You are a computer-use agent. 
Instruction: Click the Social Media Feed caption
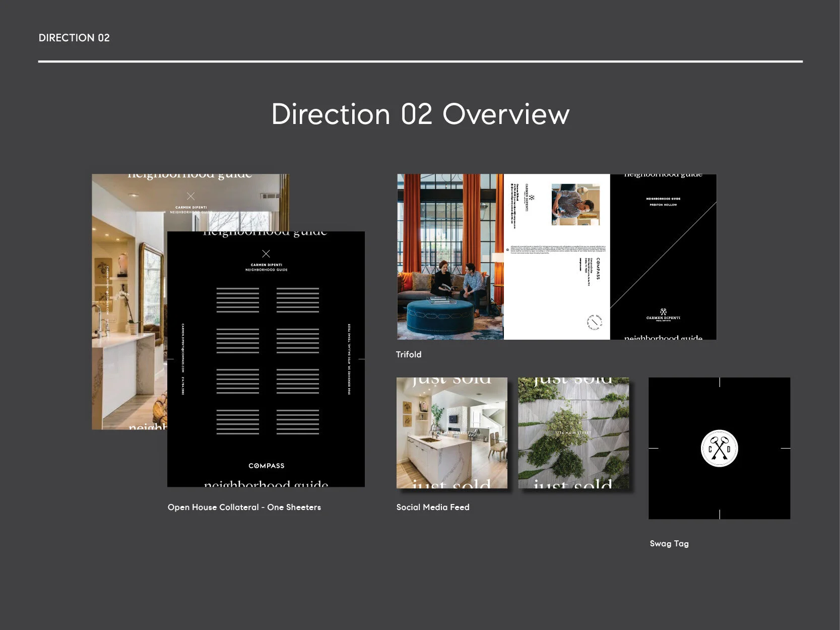tap(432, 507)
